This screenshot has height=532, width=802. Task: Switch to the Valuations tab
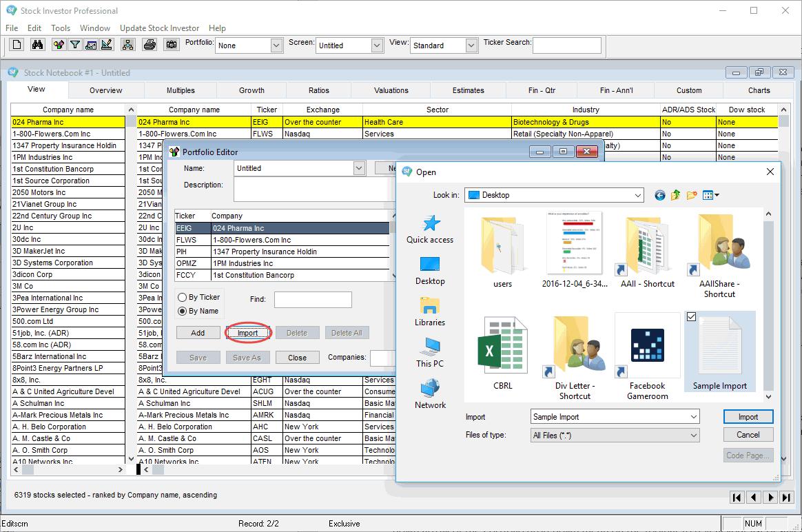point(390,90)
